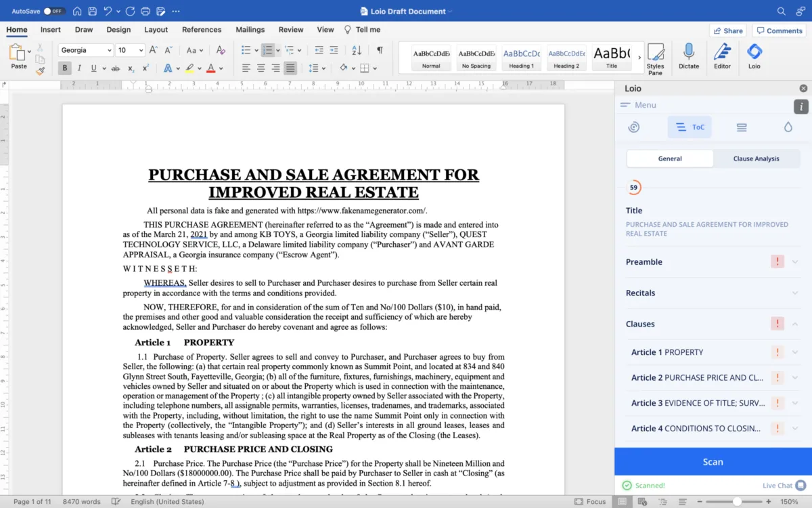Switch to the ToC tab in Loio
The height and width of the screenshot is (508, 812).
pyautogui.click(x=690, y=127)
